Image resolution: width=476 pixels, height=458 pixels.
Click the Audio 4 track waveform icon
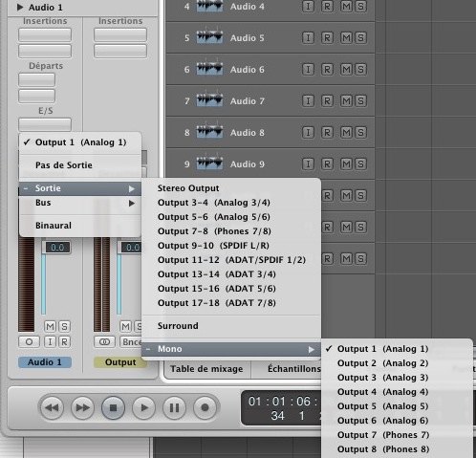pyautogui.click(x=209, y=6)
